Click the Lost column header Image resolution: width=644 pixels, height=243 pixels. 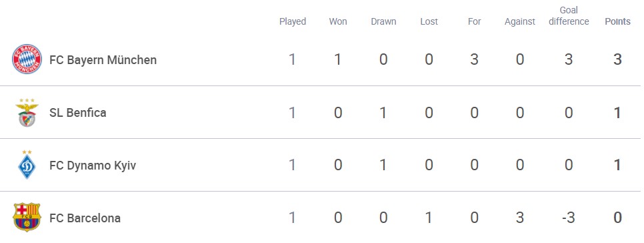[x=429, y=21]
